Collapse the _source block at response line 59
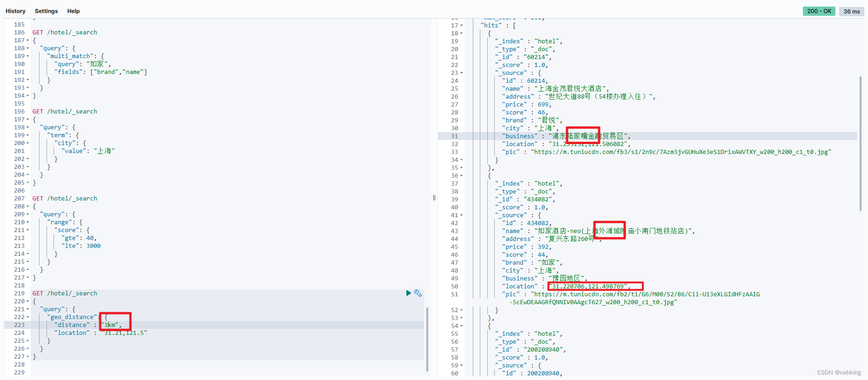The width and height of the screenshot is (868, 380). (x=461, y=366)
